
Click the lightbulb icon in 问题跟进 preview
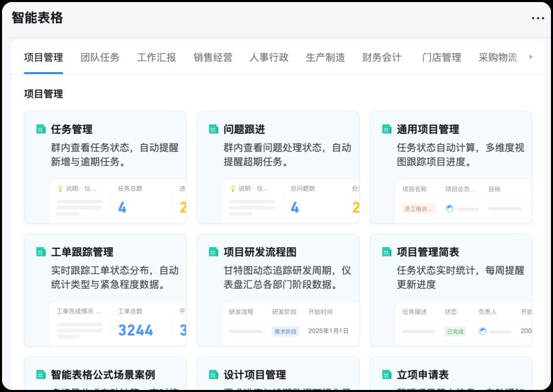(232, 189)
